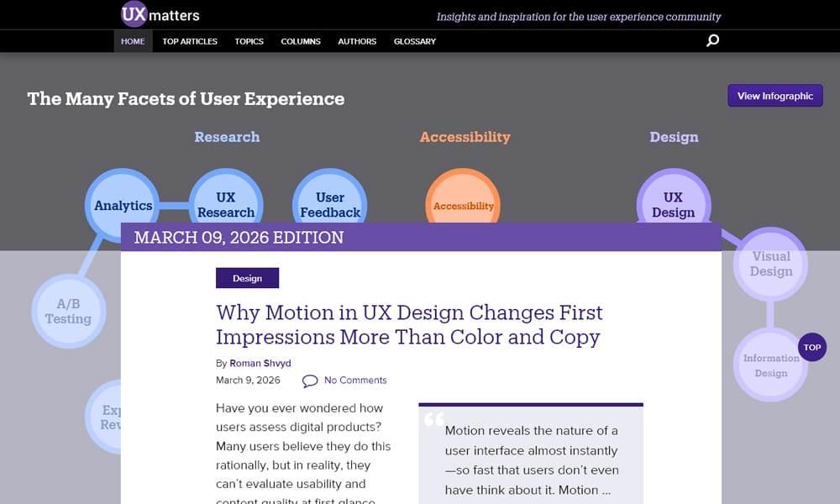Click the speech-bubble comments icon

[310, 380]
